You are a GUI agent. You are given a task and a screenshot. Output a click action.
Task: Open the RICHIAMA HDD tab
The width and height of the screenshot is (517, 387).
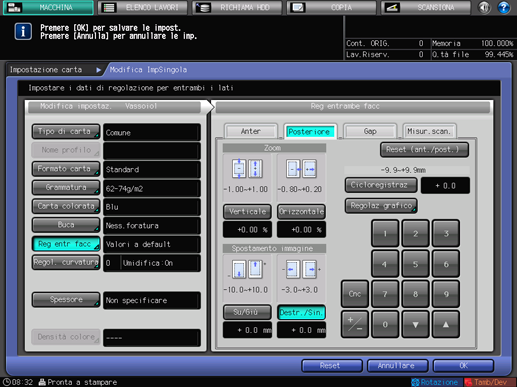tap(237, 7)
